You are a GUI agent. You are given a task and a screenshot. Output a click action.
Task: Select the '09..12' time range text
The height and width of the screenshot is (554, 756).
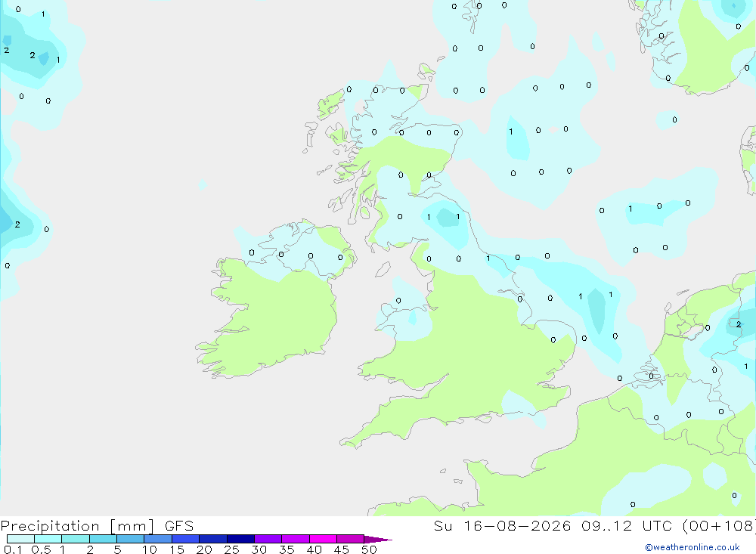(x=606, y=525)
